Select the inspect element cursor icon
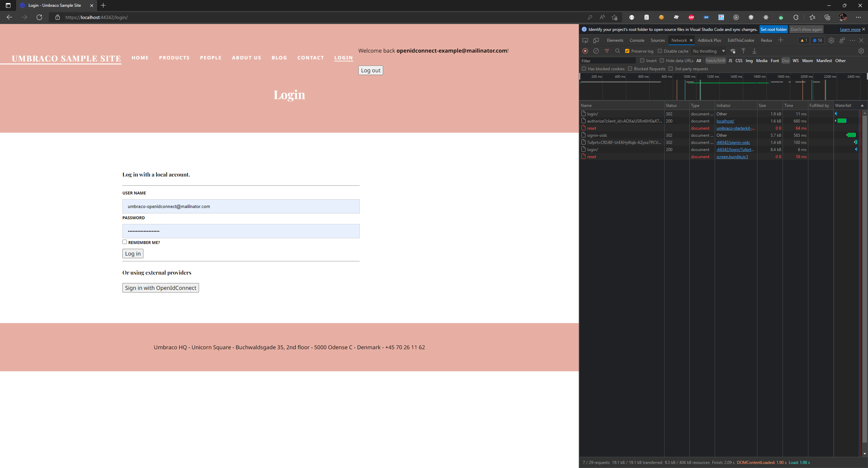 585,40
